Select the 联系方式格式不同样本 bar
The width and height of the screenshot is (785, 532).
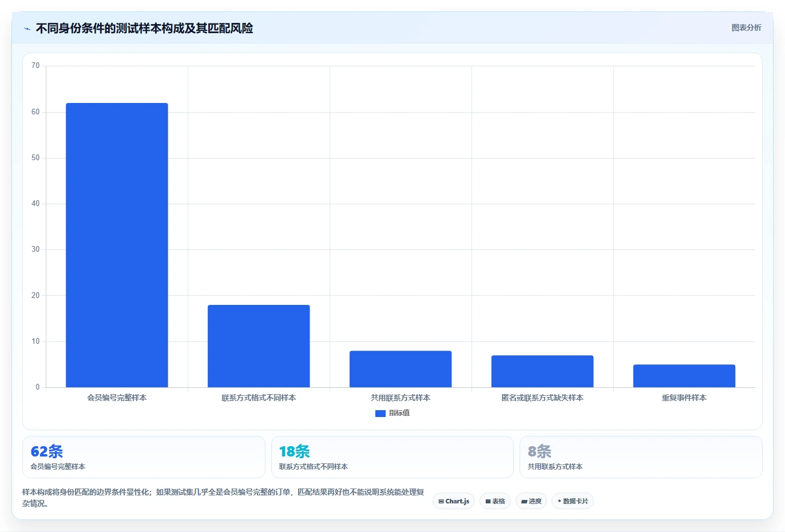259,346
